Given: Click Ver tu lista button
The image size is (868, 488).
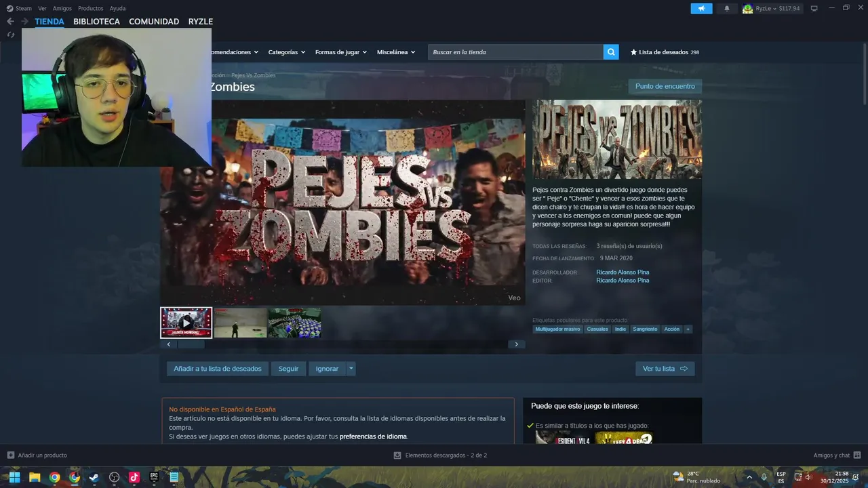Looking at the screenshot, I should (665, 369).
